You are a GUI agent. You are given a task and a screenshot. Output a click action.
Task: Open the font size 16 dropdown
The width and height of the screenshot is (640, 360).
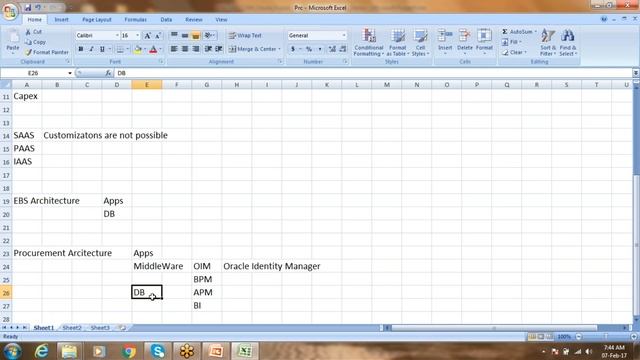(x=137, y=36)
